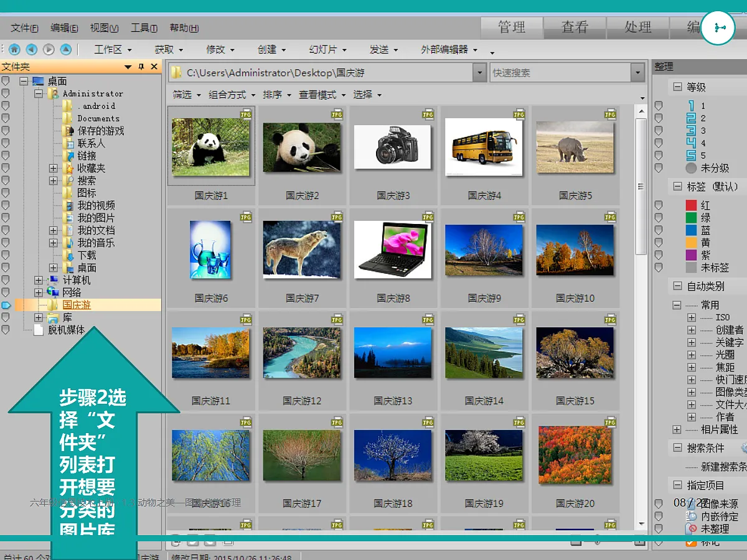This screenshot has width=747, height=560.
Task: Collapse the 等级 ratings section
Action: pyautogui.click(x=677, y=87)
